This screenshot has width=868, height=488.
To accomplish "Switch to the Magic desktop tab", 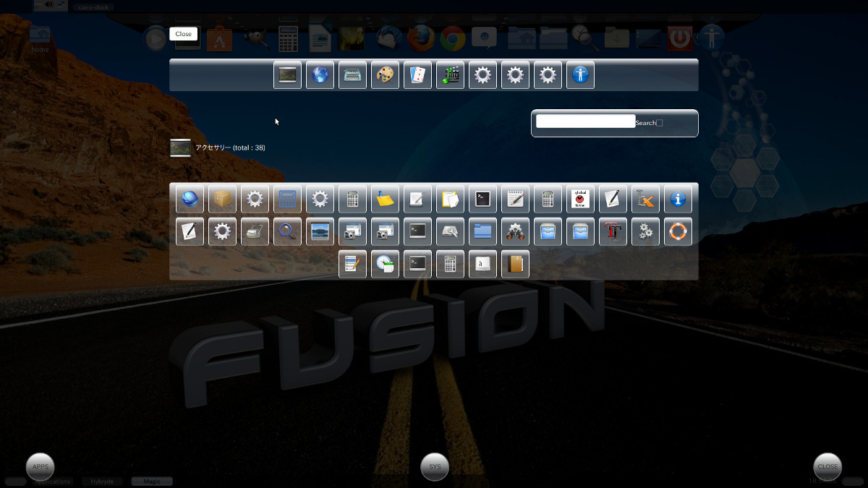I will pos(152,481).
